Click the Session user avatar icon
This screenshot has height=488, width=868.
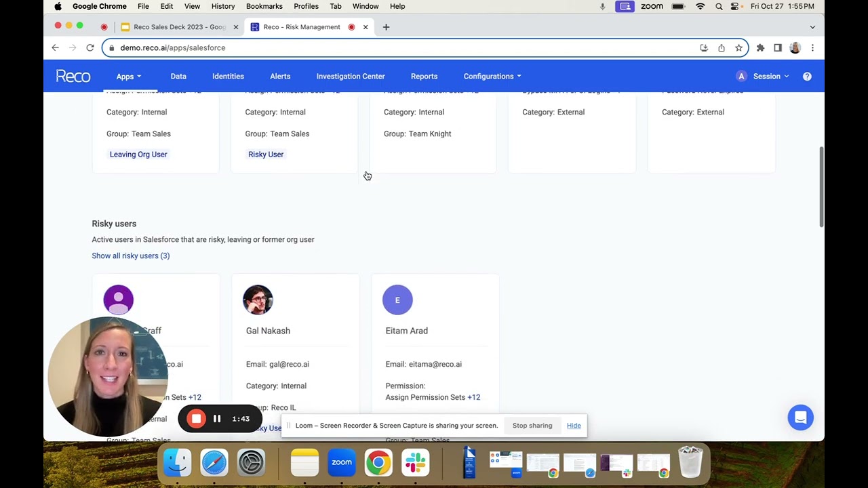[741, 77]
